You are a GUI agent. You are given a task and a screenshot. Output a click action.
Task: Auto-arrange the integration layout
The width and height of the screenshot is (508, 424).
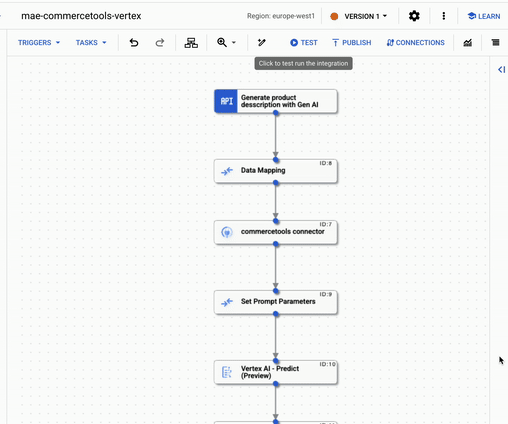pos(191,43)
